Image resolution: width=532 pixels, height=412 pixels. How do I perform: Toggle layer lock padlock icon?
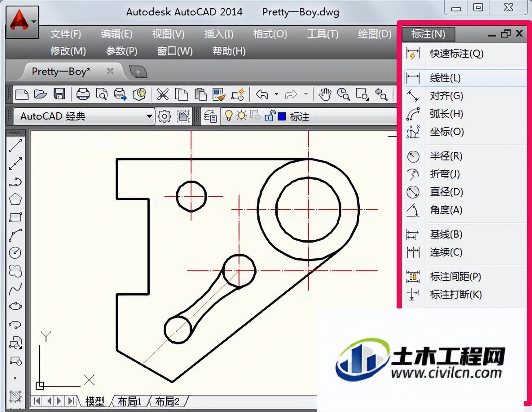pos(270,116)
